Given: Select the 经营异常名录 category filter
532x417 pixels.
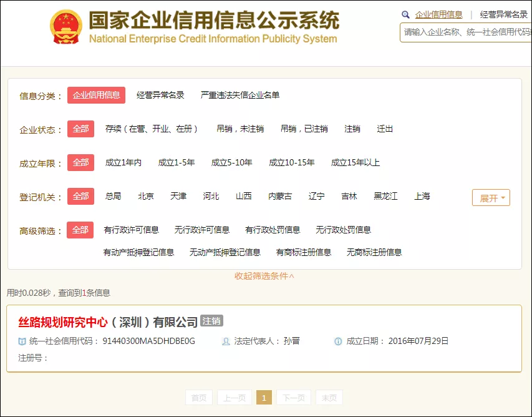Looking at the screenshot, I should coord(160,95).
